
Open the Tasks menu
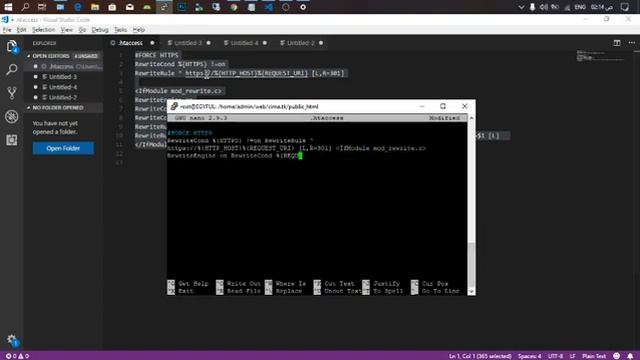[120, 30]
